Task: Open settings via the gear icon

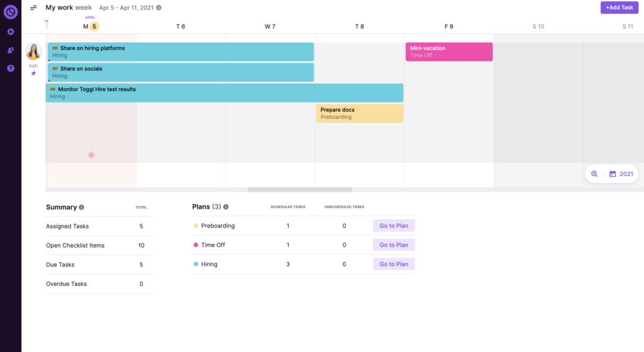Action: point(11,31)
